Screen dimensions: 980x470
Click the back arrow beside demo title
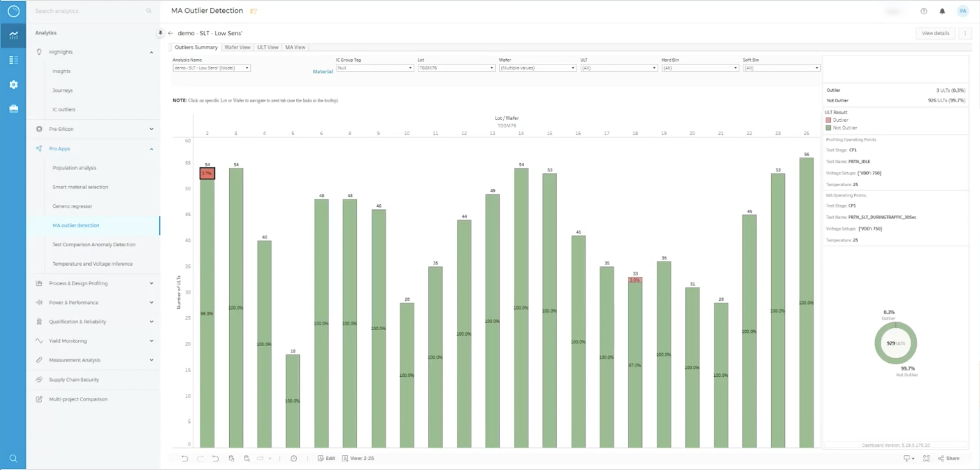click(x=171, y=33)
